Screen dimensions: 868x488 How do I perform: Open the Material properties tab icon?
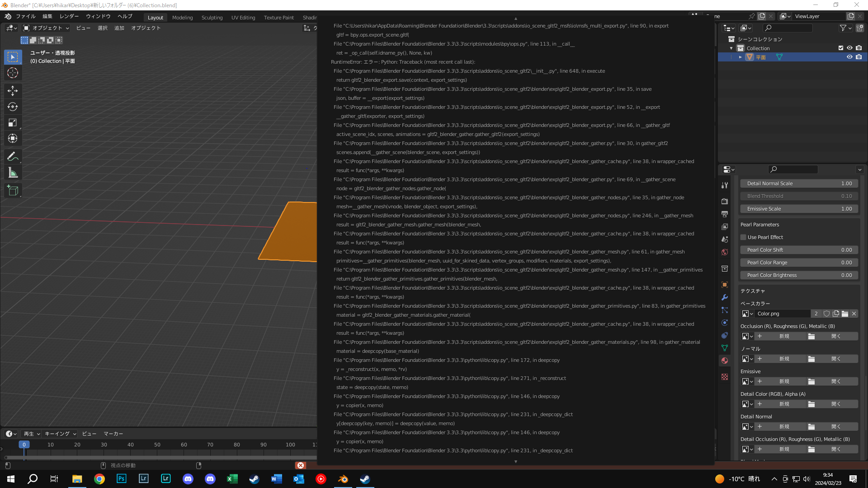(x=725, y=361)
